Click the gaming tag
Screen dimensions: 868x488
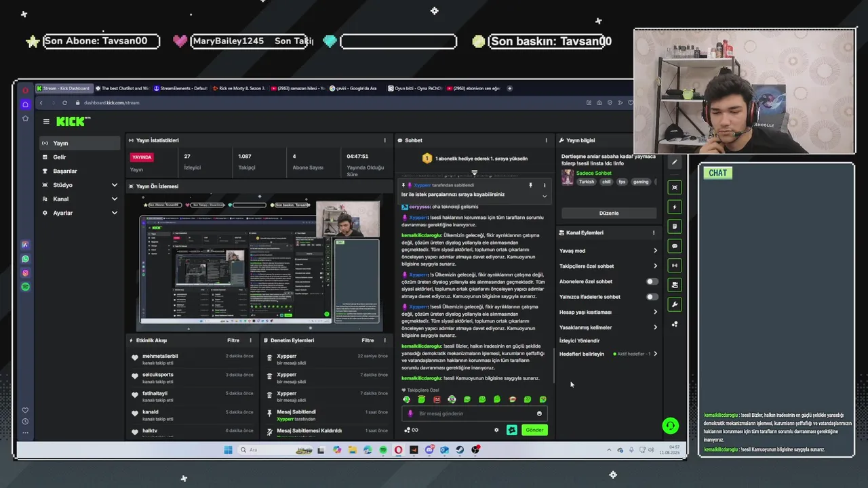641,182
